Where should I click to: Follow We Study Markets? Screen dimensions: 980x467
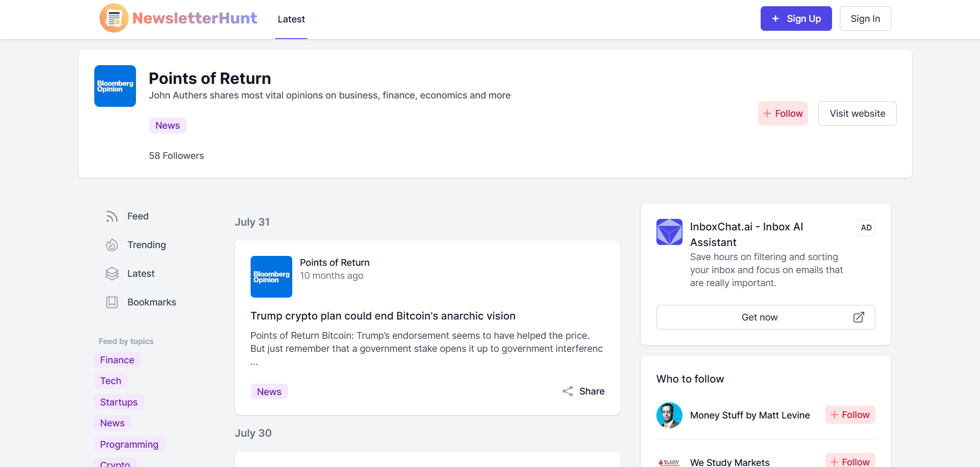point(850,461)
